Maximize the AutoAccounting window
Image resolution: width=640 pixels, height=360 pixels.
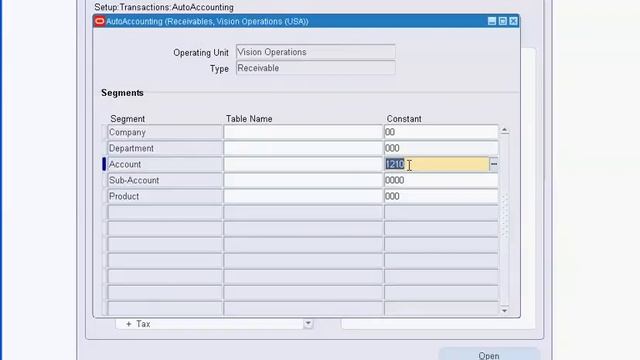[502, 21]
